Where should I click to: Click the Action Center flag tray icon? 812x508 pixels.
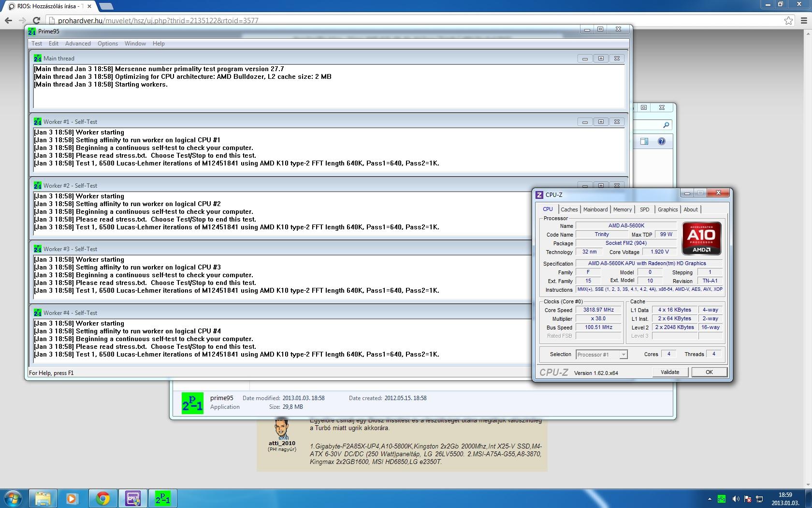pyautogui.click(x=748, y=499)
